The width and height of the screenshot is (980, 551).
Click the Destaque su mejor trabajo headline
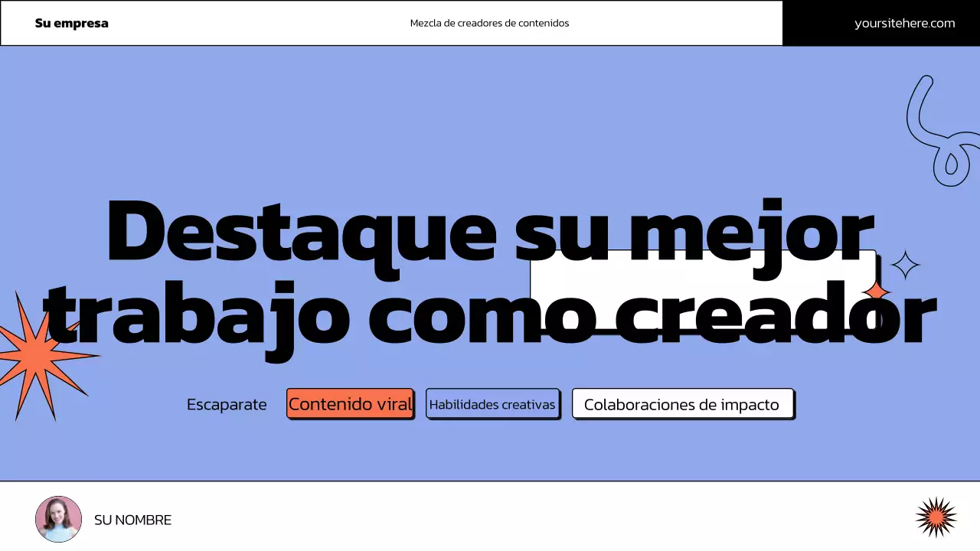click(306, 230)
